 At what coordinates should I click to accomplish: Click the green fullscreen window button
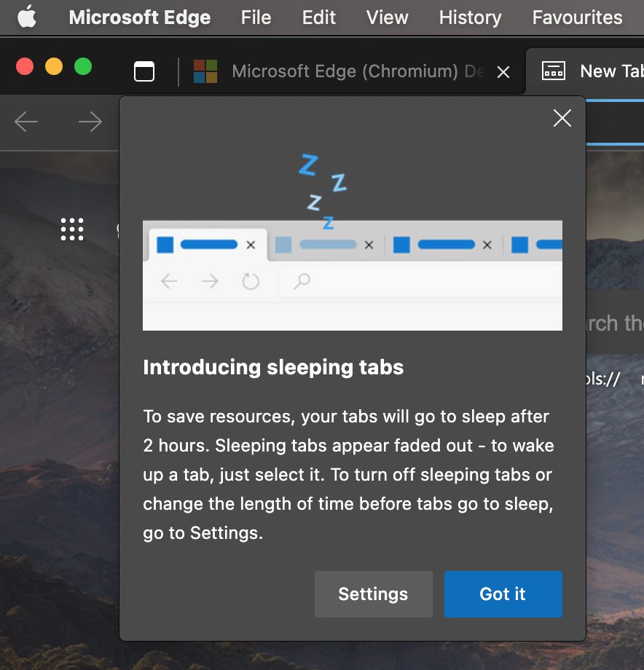point(83,66)
